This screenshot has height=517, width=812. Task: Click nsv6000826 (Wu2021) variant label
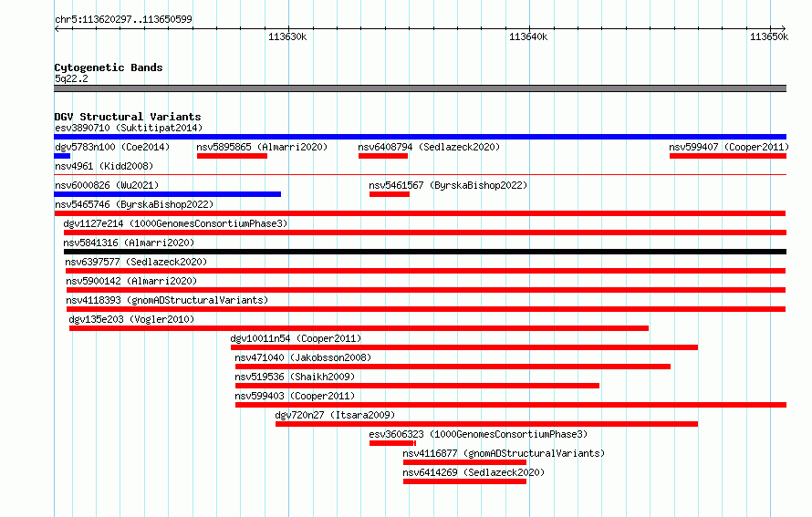(107, 185)
